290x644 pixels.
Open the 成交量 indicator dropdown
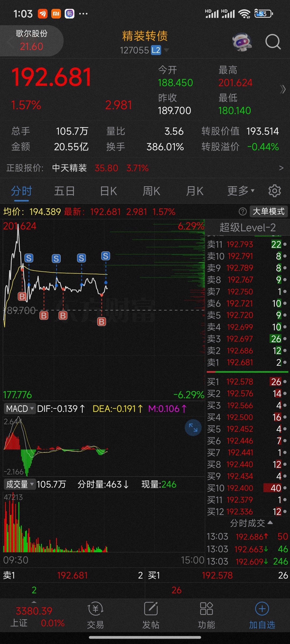[x=20, y=484]
